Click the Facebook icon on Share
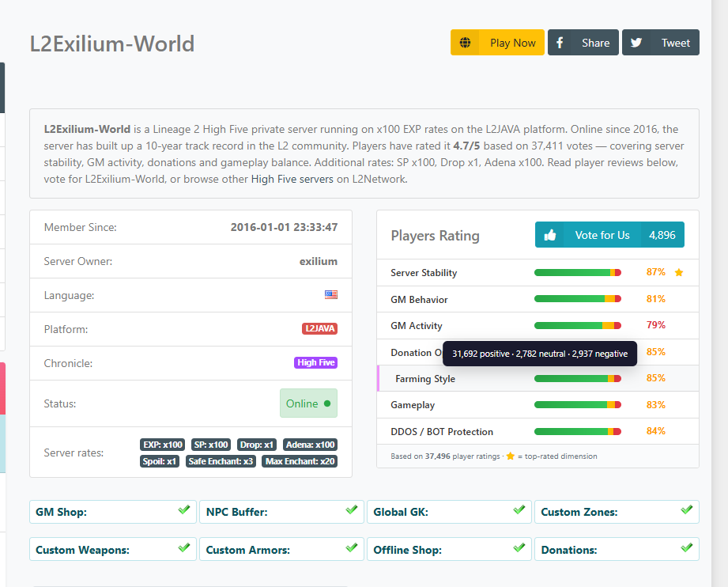The height and width of the screenshot is (587, 728). [560, 43]
